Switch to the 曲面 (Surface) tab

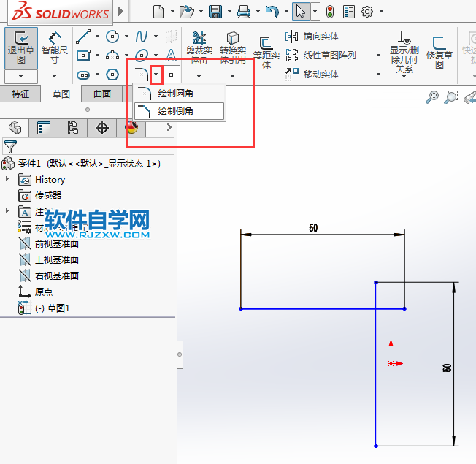coord(102,94)
